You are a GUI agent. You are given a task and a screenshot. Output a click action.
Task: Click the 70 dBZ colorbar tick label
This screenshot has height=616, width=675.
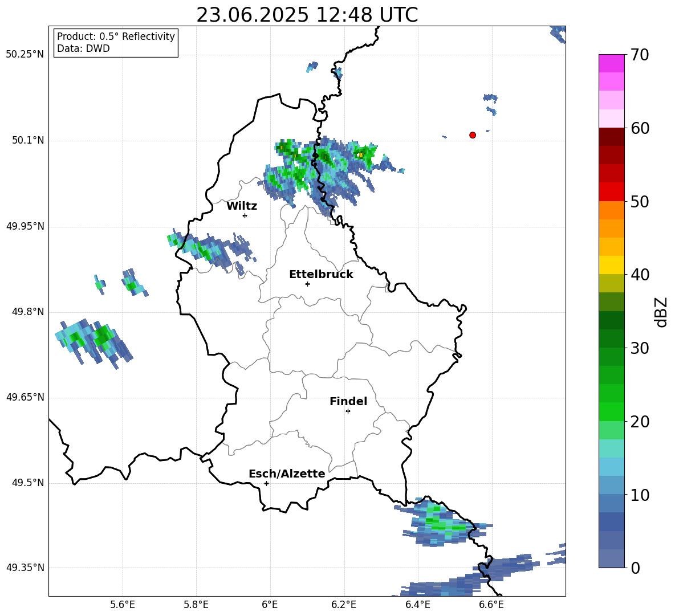click(x=640, y=55)
